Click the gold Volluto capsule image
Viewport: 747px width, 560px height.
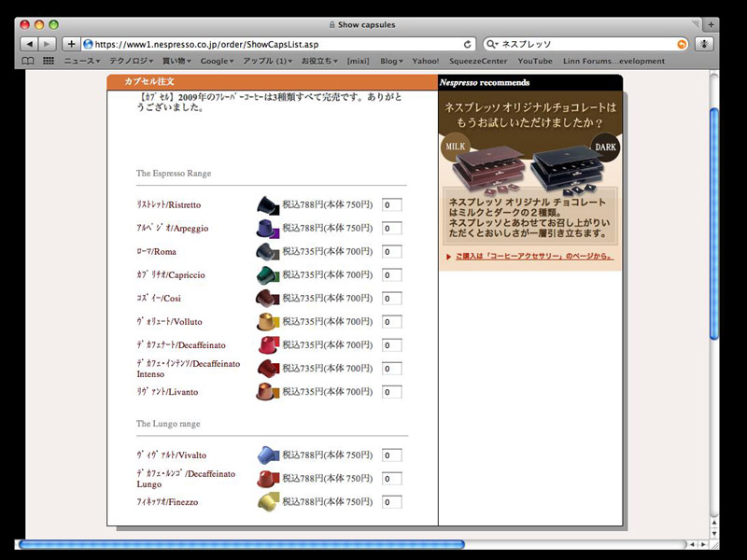pos(268,322)
